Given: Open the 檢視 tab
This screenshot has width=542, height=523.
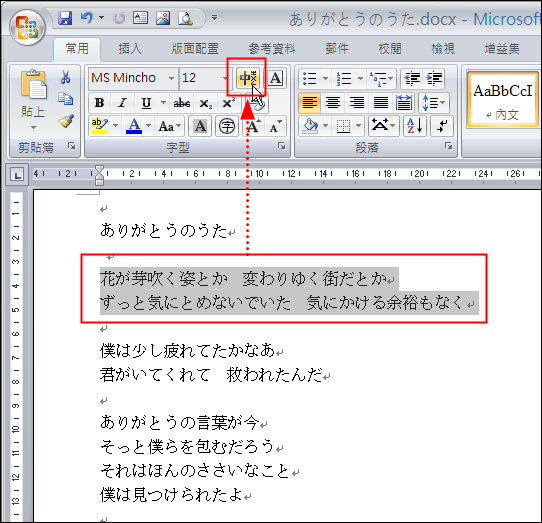Looking at the screenshot, I should 443,48.
